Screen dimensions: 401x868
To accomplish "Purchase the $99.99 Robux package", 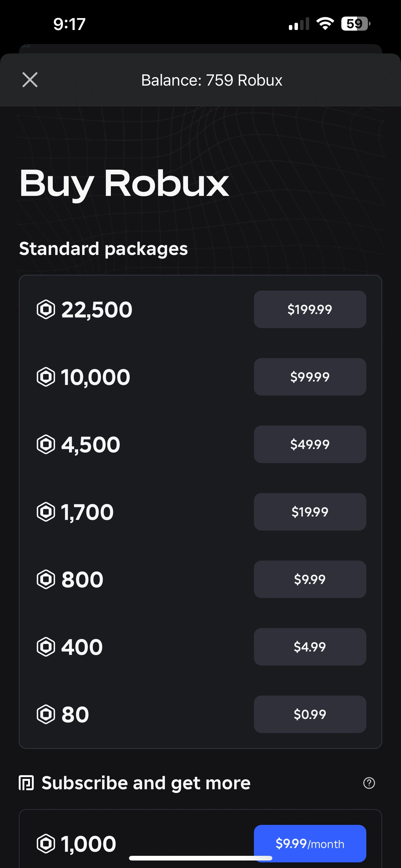I will [x=309, y=377].
